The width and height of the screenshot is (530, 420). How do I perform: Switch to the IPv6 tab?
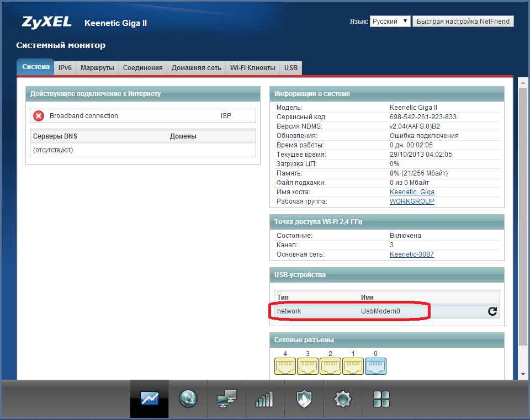[65, 68]
